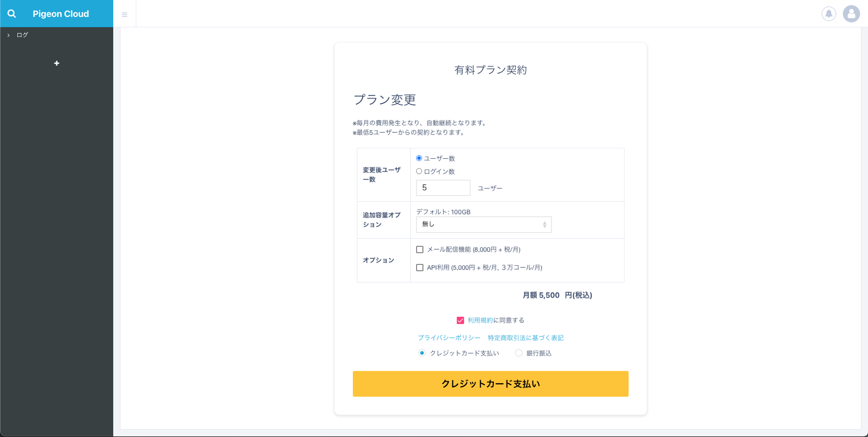Enable the API利用 option checkbox
The image size is (868, 437).
[420, 268]
